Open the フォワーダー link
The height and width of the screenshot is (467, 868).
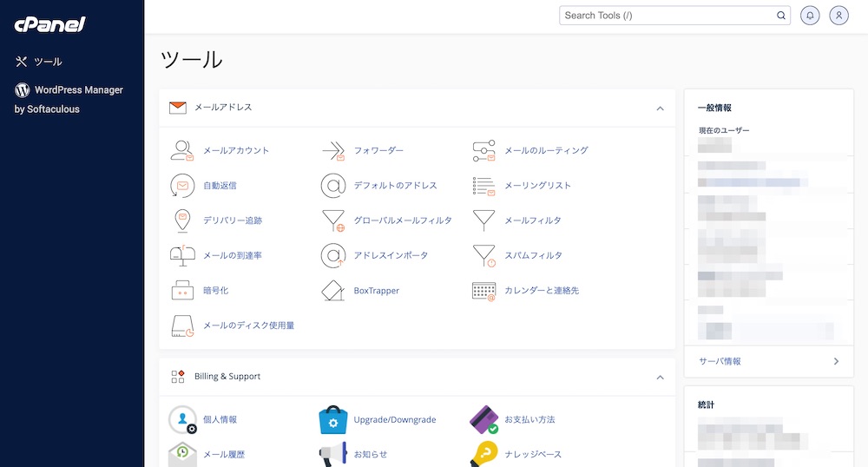[378, 150]
